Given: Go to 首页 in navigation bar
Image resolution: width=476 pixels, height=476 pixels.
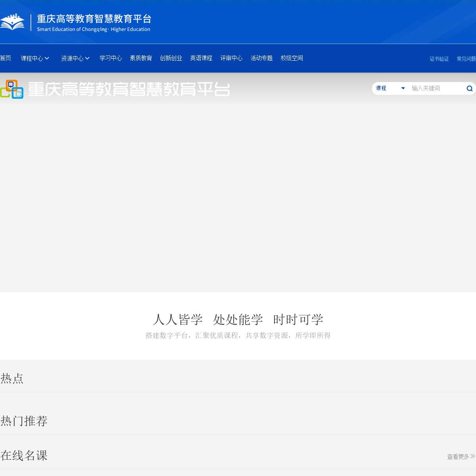Looking at the screenshot, I should click(6, 58).
